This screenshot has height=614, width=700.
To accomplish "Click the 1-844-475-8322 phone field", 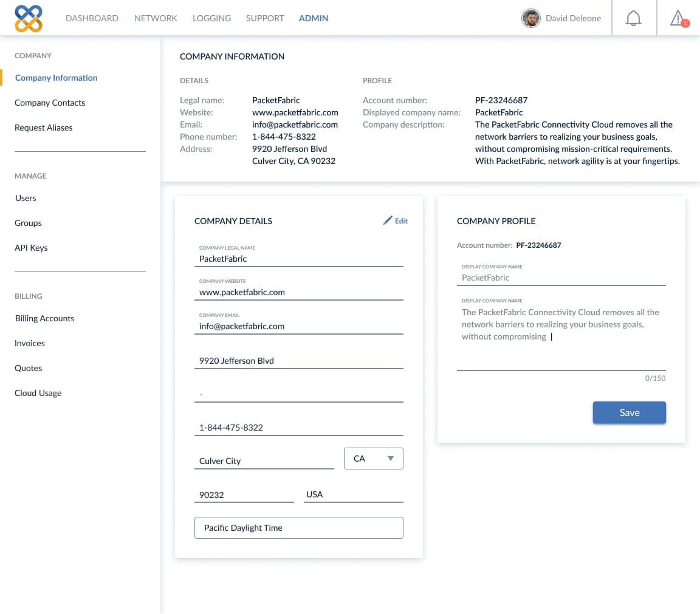I will (x=299, y=428).
